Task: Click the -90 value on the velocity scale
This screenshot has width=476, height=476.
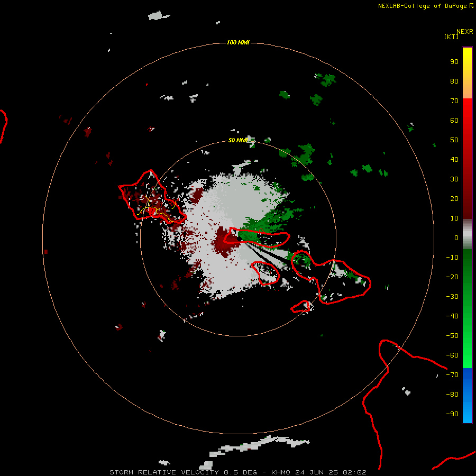Action: [452, 414]
